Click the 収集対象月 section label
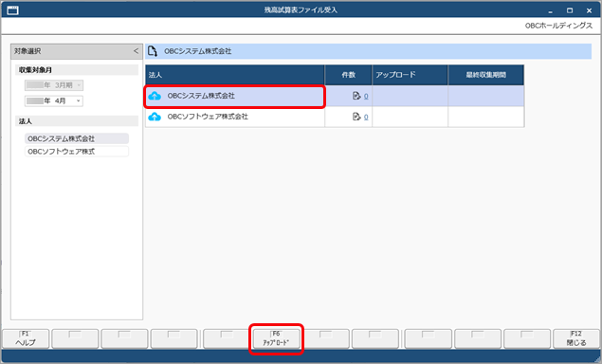Image resolution: width=602 pixels, height=364 pixels. tap(35, 70)
